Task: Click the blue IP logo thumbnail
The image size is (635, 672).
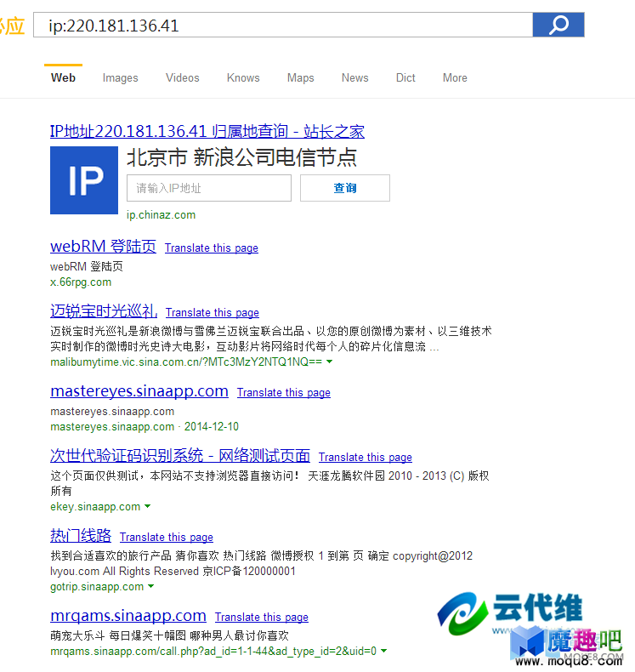Action: (x=84, y=180)
